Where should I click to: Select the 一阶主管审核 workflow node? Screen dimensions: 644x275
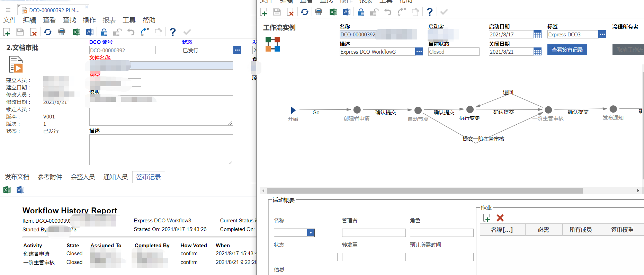(548, 110)
